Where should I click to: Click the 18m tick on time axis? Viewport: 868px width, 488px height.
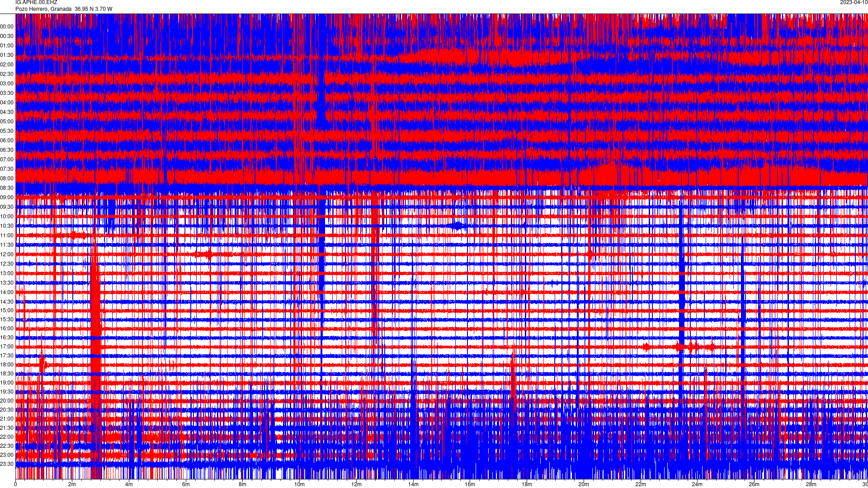pyautogui.click(x=527, y=484)
